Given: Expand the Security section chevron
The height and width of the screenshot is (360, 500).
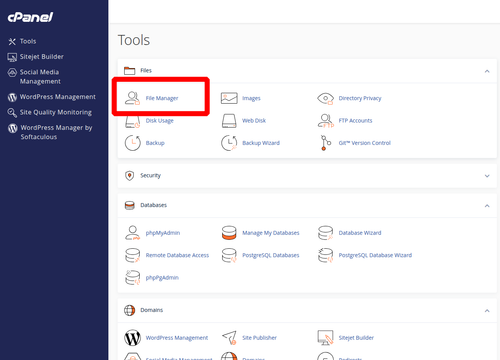Looking at the screenshot, I should pos(487,176).
